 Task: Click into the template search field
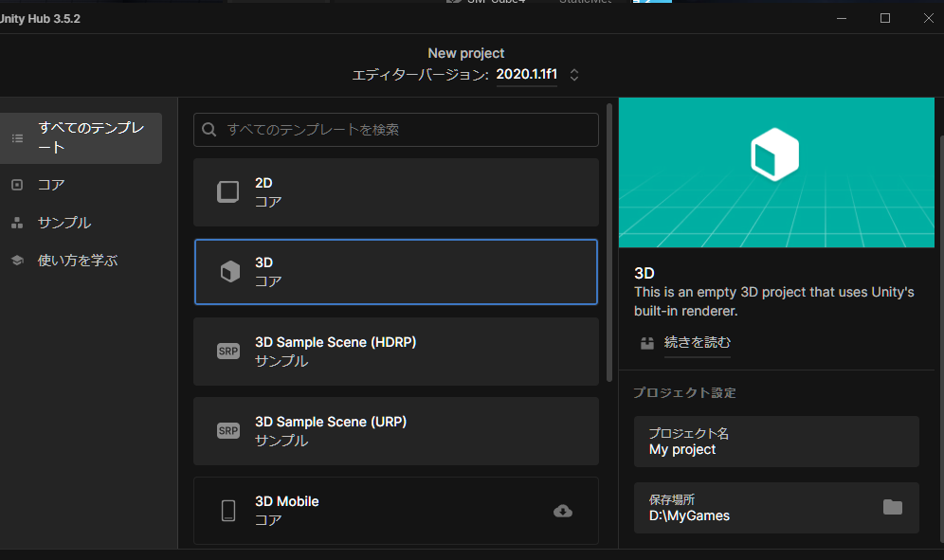pyautogui.click(x=396, y=130)
